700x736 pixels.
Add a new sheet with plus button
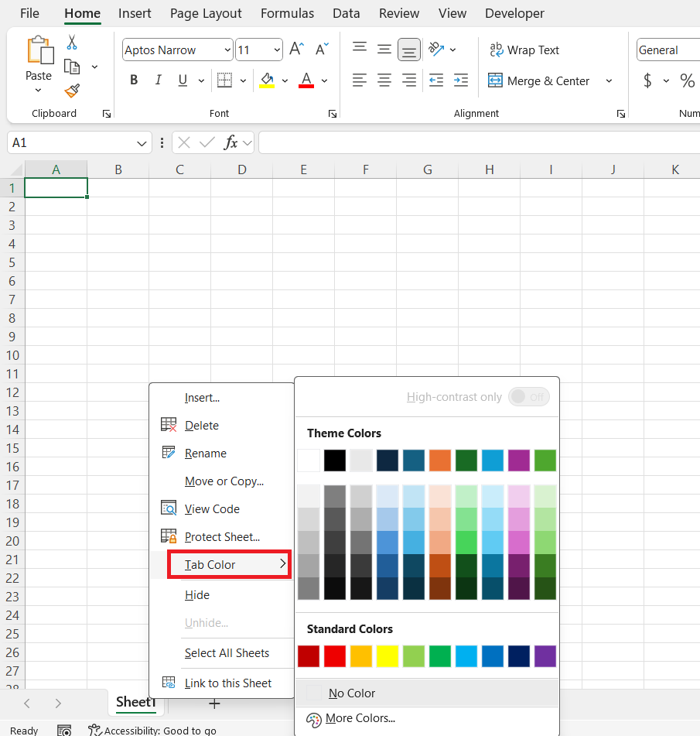pos(214,703)
